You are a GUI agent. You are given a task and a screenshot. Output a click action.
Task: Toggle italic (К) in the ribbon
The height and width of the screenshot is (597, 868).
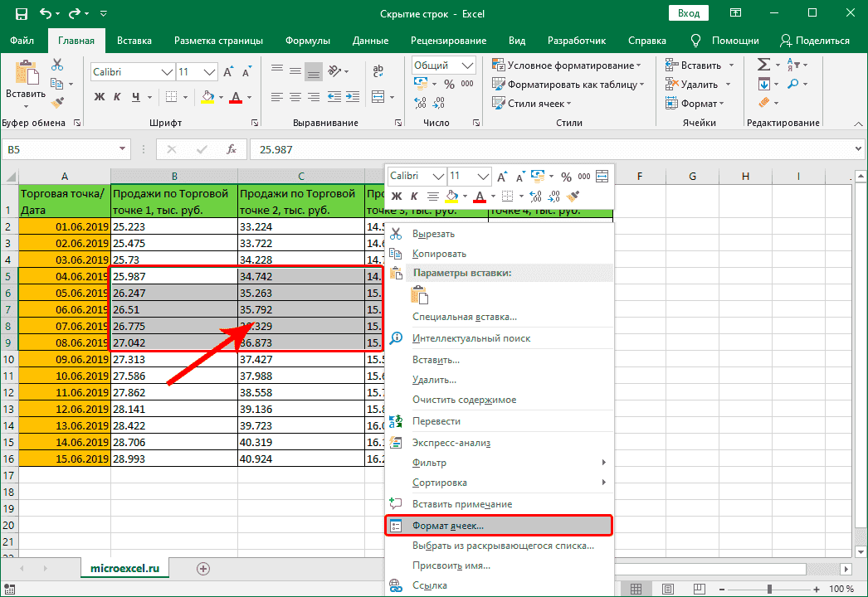(119, 97)
